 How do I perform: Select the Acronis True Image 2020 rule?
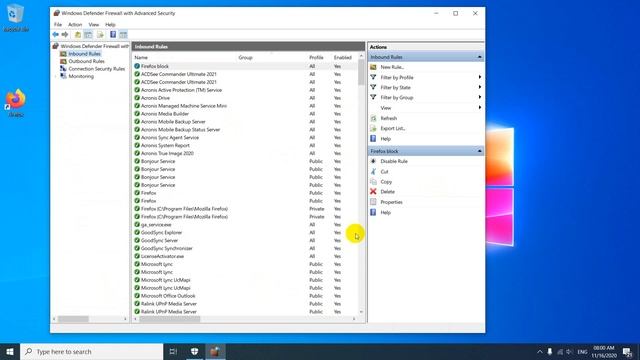point(245,153)
